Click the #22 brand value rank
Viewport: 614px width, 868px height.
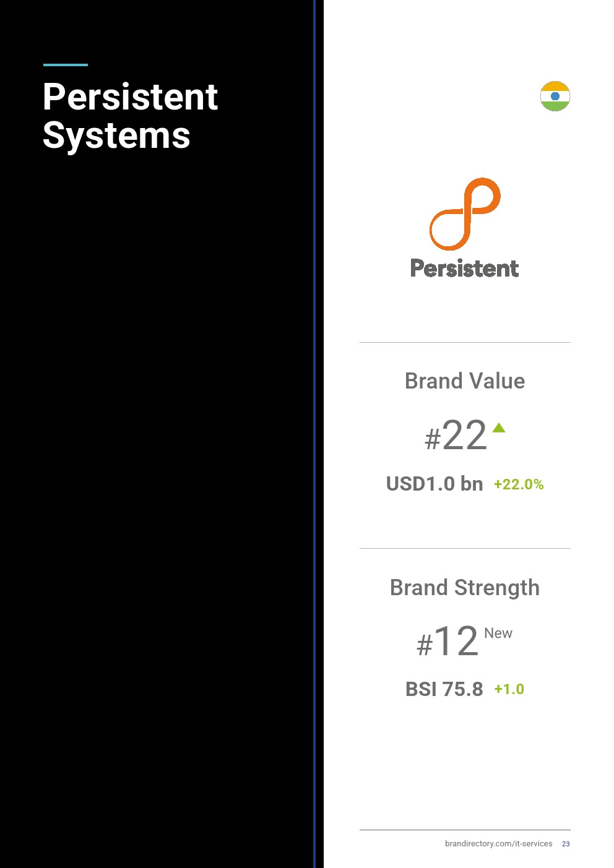point(456,436)
